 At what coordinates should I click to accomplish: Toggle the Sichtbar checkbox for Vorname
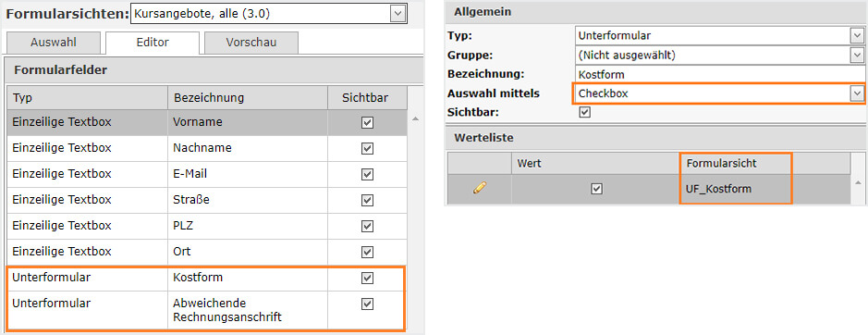(x=367, y=122)
